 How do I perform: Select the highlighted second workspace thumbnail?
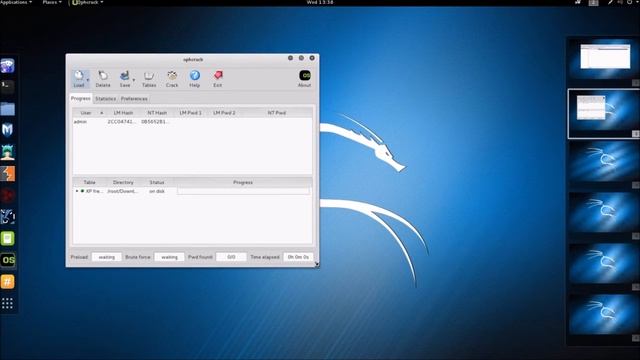click(x=604, y=114)
